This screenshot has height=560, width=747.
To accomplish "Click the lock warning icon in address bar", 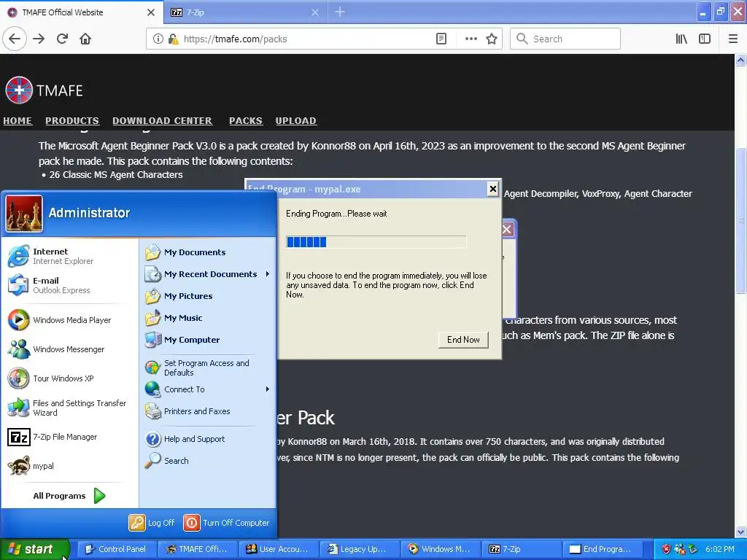I will (x=173, y=39).
